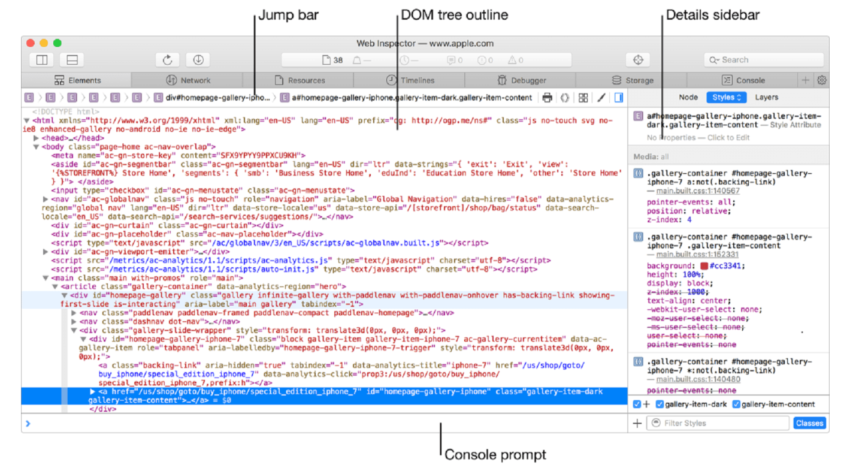Uncheck the gallery-item-content class checkbox

[736, 404]
